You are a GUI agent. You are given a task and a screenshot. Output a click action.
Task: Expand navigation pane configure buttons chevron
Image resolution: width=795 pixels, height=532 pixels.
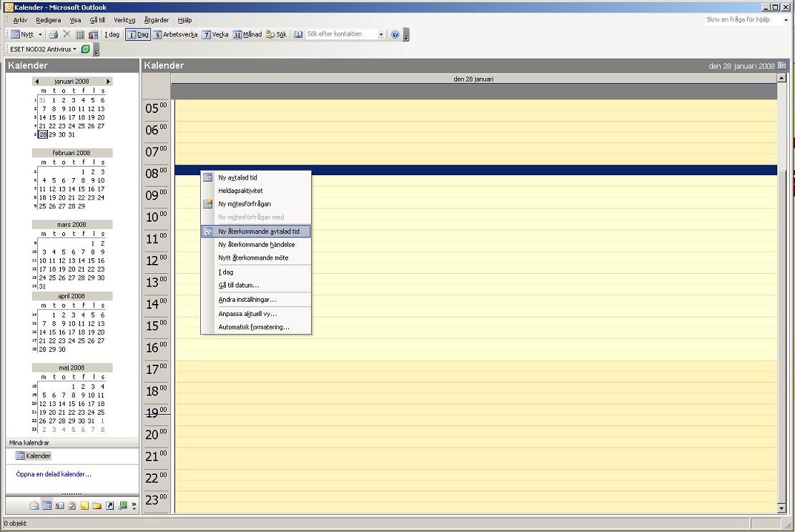[x=134, y=506]
